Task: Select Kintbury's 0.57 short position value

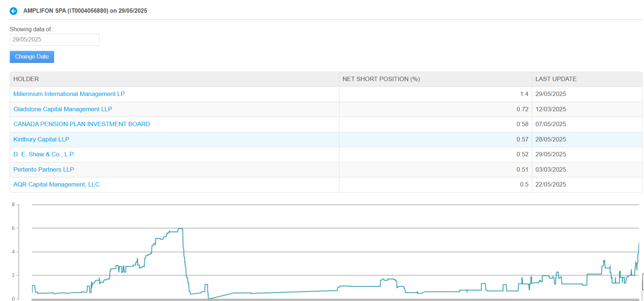Action: [522, 139]
